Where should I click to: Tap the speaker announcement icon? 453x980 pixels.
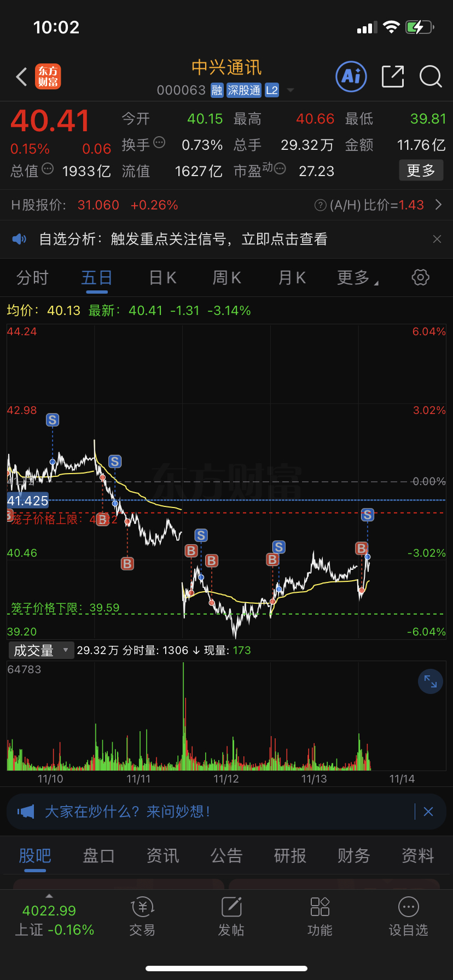click(x=19, y=239)
